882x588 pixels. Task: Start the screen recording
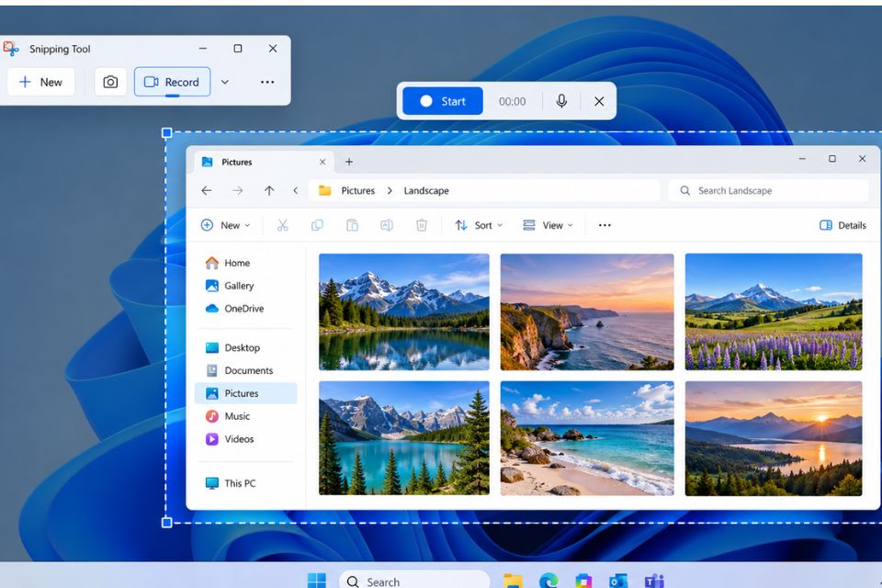[443, 101]
